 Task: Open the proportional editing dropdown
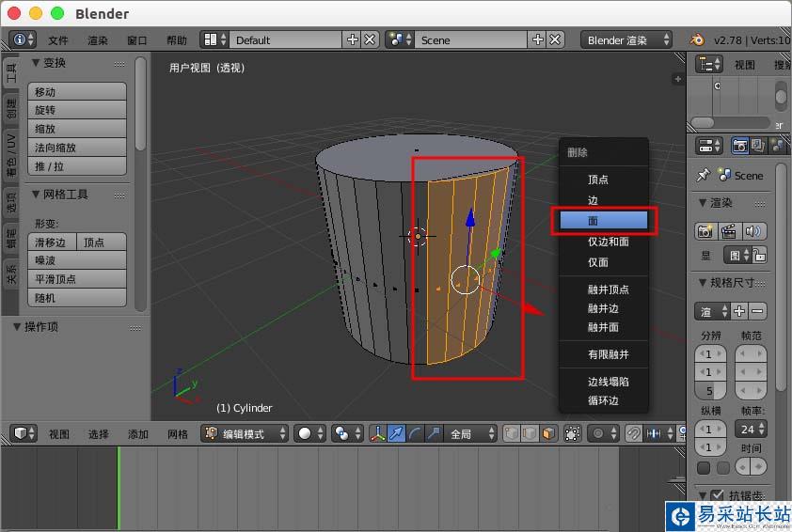603,433
